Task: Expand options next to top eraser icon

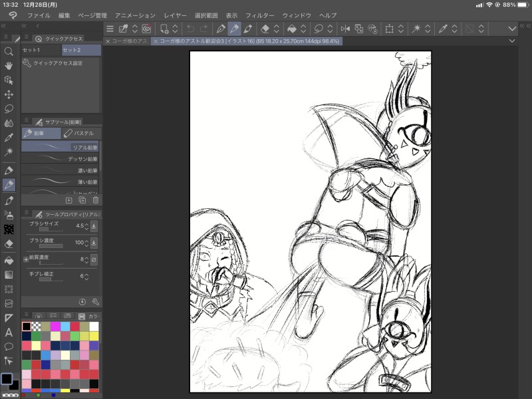Action: coord(277,29)
